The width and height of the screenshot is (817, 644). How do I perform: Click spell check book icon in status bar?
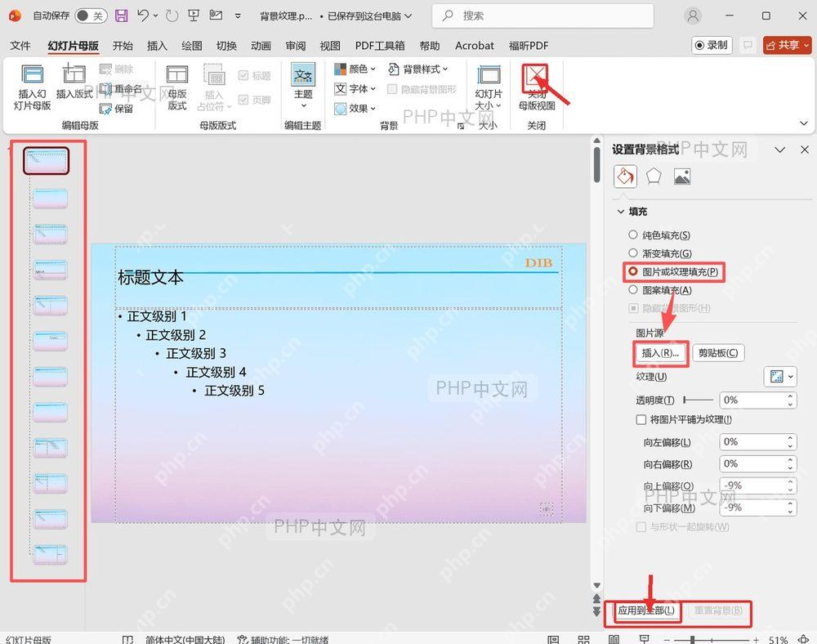click(x=127, y=639)
